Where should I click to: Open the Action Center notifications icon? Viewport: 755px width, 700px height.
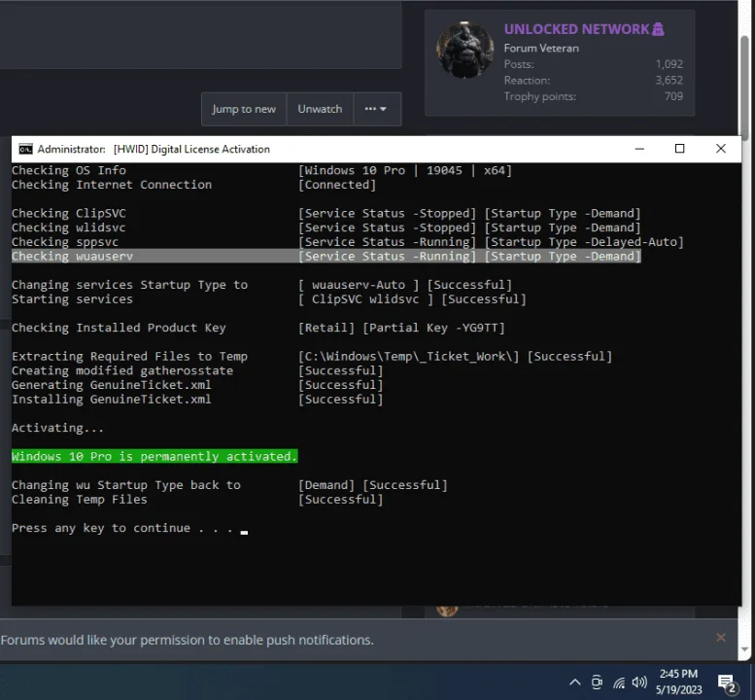click(x=727, y=682)
